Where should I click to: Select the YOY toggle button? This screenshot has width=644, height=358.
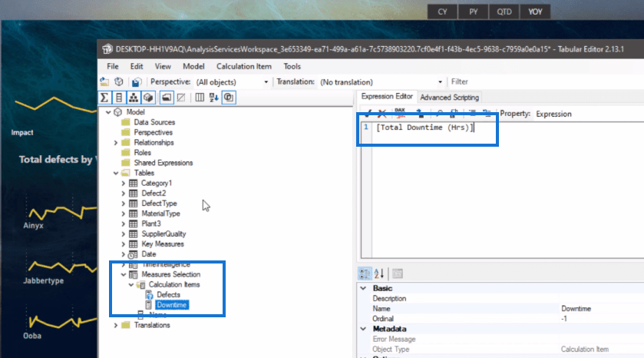tap(534, 12)
